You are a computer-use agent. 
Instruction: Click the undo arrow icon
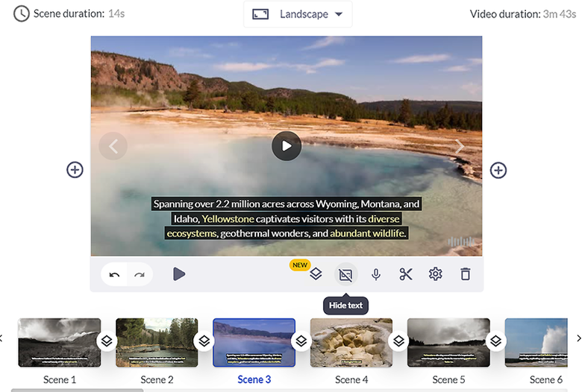pos(114,275)
